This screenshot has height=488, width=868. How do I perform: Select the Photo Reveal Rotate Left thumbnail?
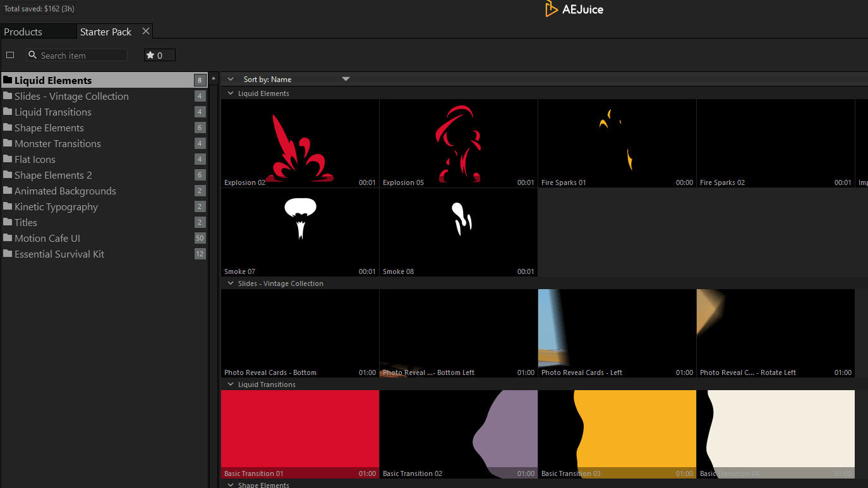tap(776, 333)
